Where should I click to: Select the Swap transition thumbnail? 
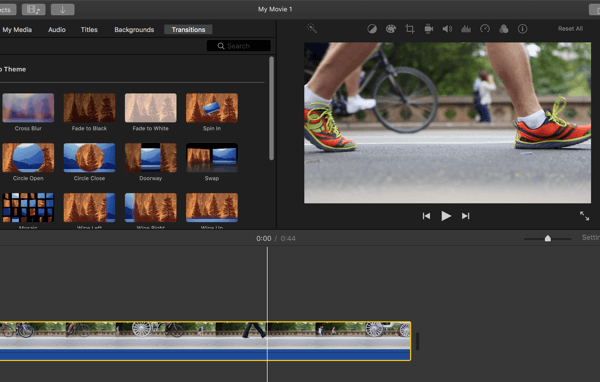(x=212, y=158)
